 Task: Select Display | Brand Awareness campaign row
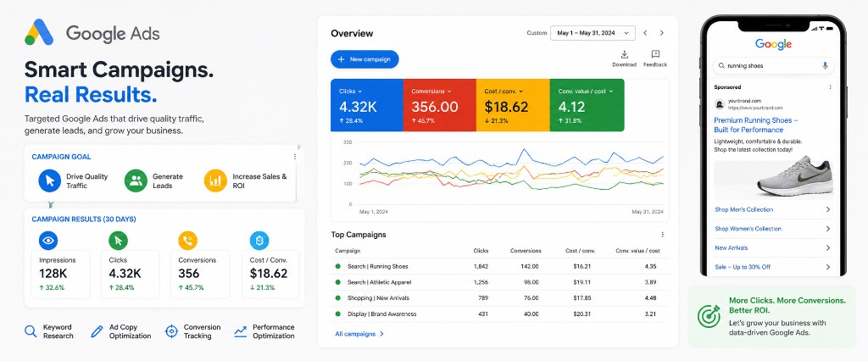point(499,314)
